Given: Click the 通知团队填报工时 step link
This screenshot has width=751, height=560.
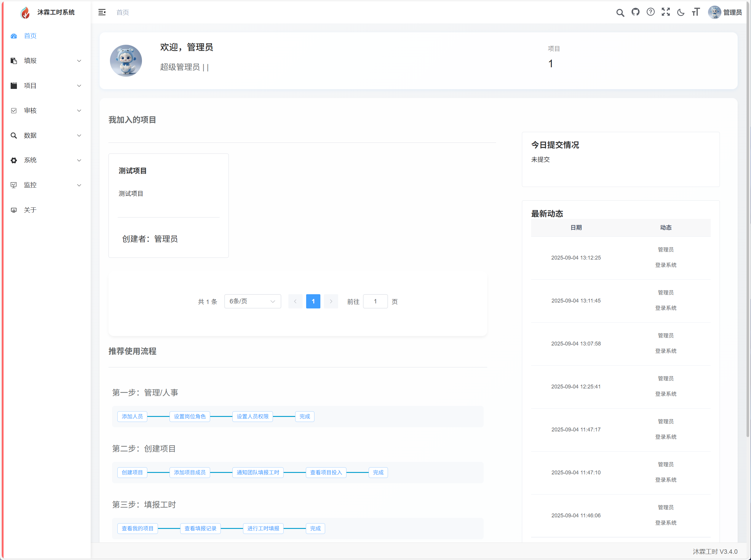Looking at the screenshot, I should point(258,472).
